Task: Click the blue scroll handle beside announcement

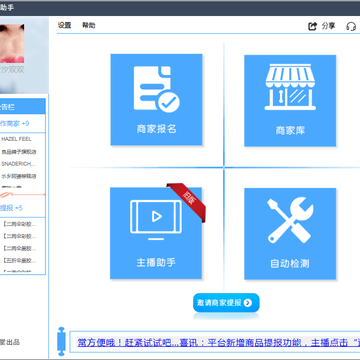Action: pyautogui.click(x=61, y=341)
